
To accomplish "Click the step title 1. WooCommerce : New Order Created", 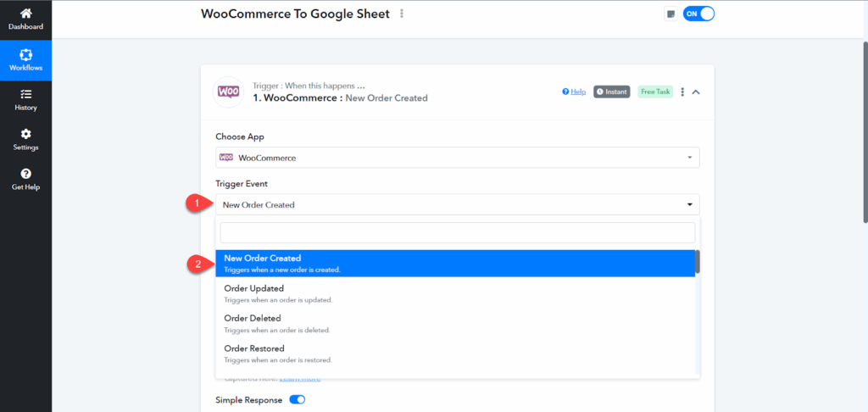I will [340, 98].
